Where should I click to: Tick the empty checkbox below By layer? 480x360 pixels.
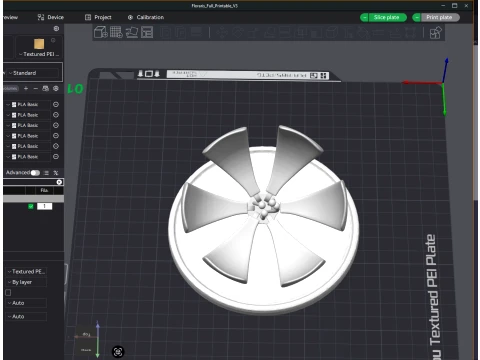coord(8,292)
